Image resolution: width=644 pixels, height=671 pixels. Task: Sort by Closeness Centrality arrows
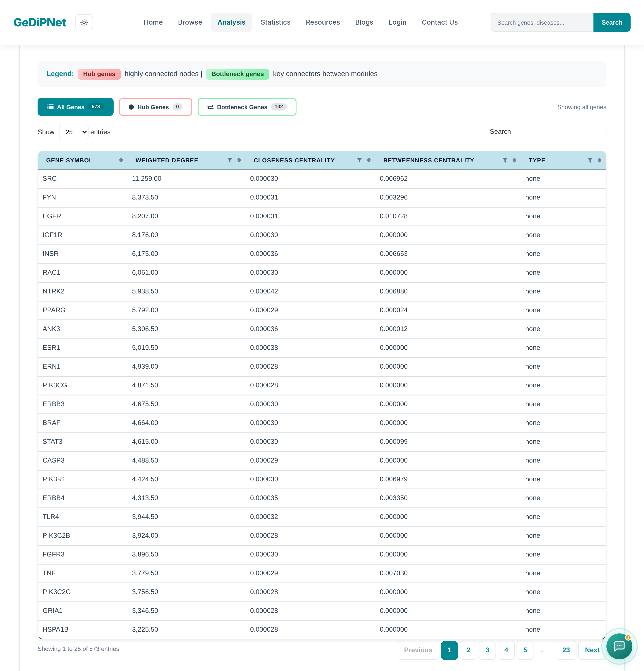point(369,160)
